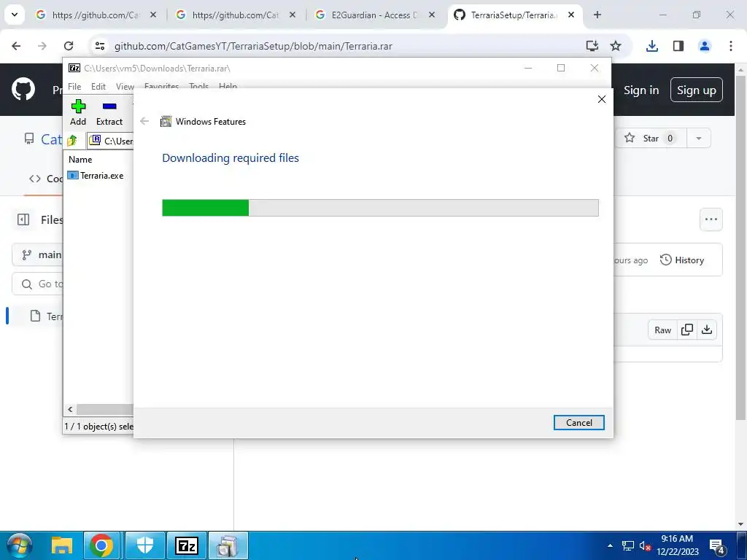Click the Chrome address bar URL

point(253,46)
